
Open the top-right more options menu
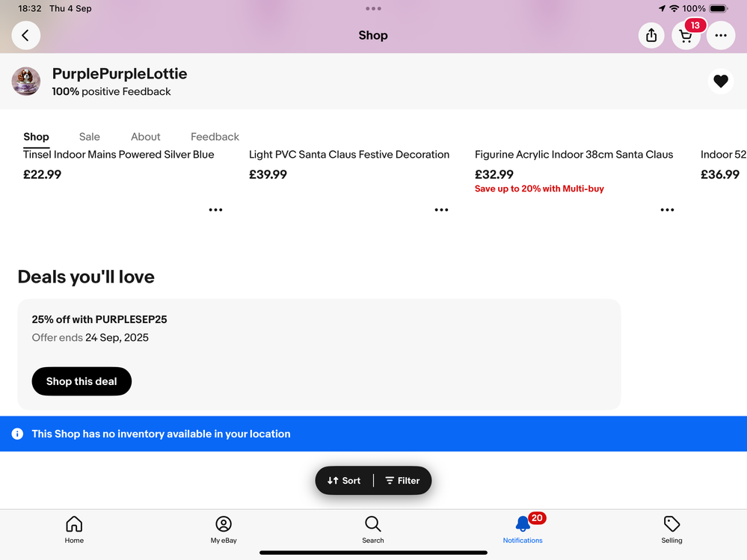(721, 35)
